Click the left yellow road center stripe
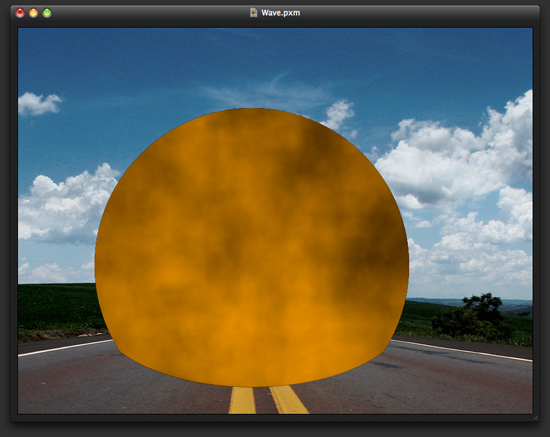 (242, 400)
